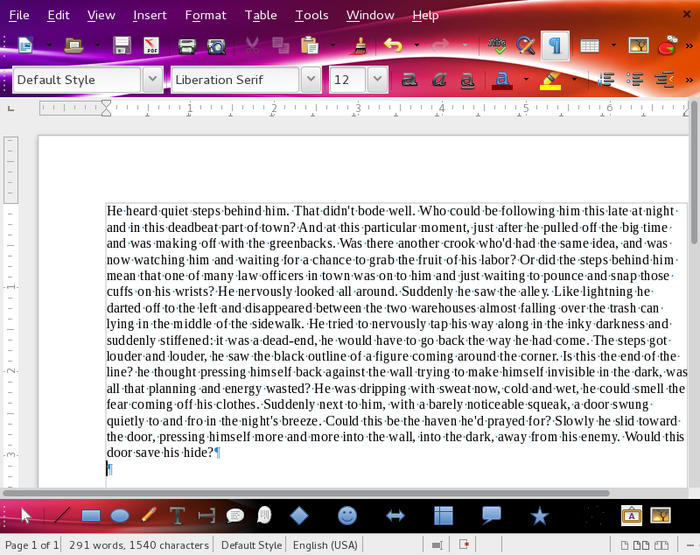This screenshot has width=700, height=555.
Task: Insert an image from the standard toolbar
Action: pos(638,45)
